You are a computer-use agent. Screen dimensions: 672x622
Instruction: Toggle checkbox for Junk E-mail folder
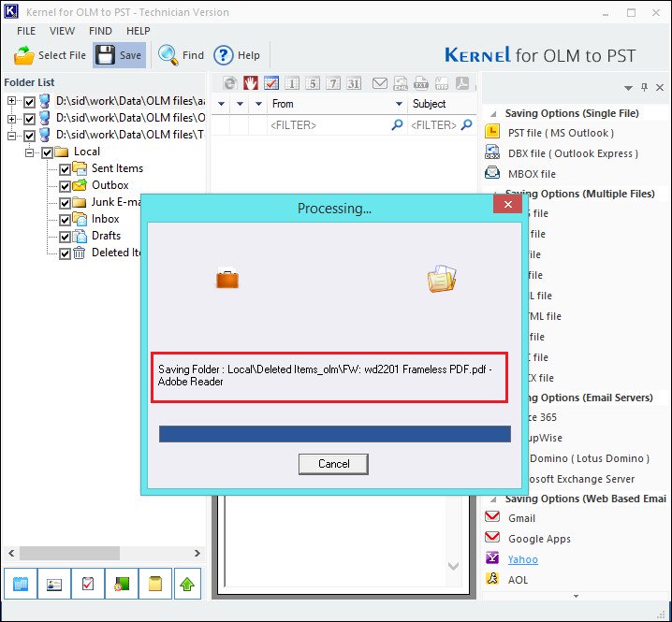coord(65,203)
